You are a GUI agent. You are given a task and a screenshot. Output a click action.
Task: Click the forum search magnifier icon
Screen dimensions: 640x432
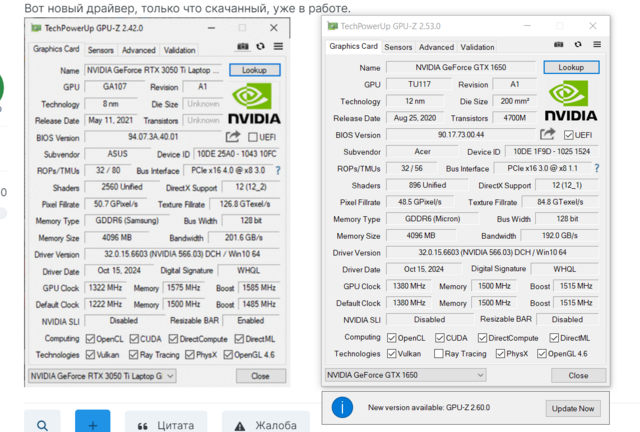(x=42, y=426)
